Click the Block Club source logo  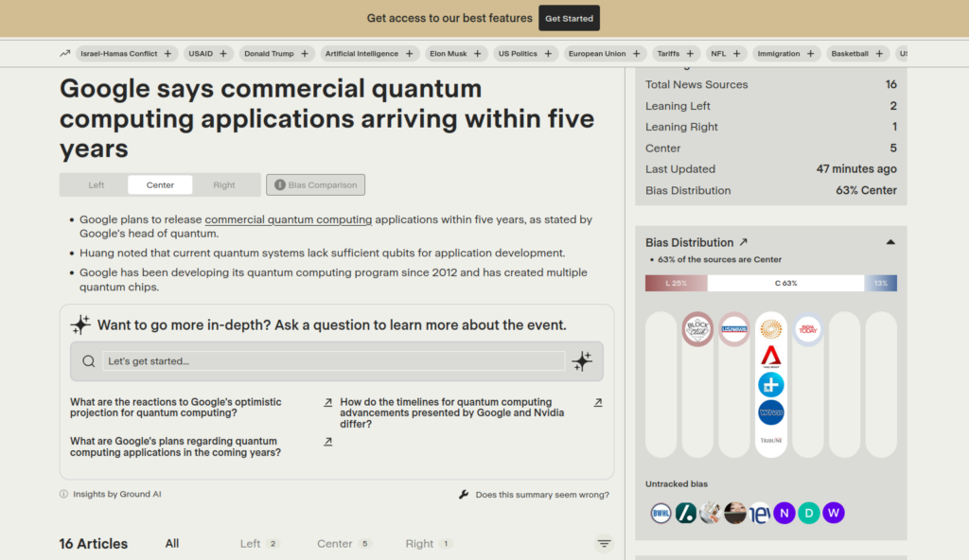tap(697, 329)
